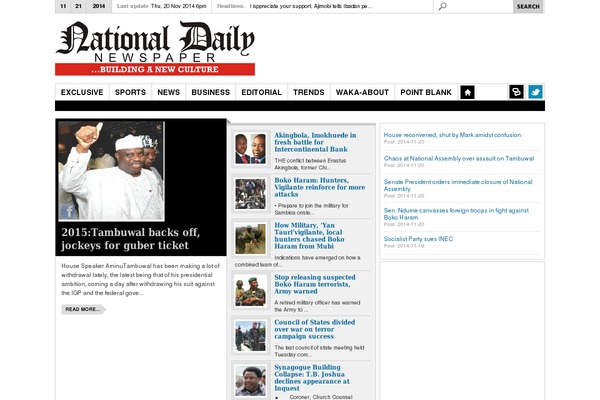
Task: Click the ticker headline about Ajimobi
Action: (x=311, y=6)
